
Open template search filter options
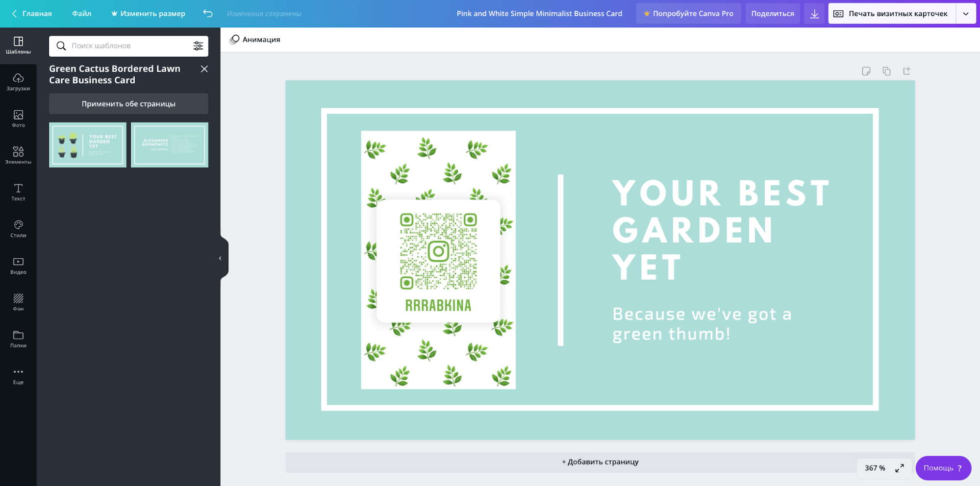[198, 46]
